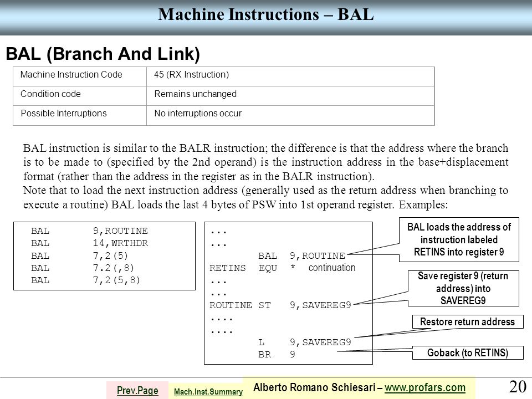Image resolution: width=532 pixels, height=399 pixels.
Task: Click the 'RETINS EQU * continuation' code line
Action: pyautogui.click(x=282, y=268)
